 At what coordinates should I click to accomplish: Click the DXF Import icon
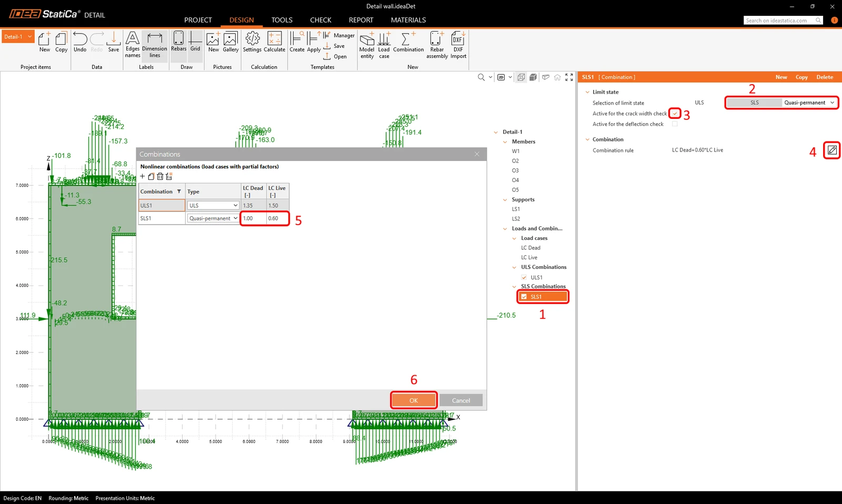[x=458, y=45]
